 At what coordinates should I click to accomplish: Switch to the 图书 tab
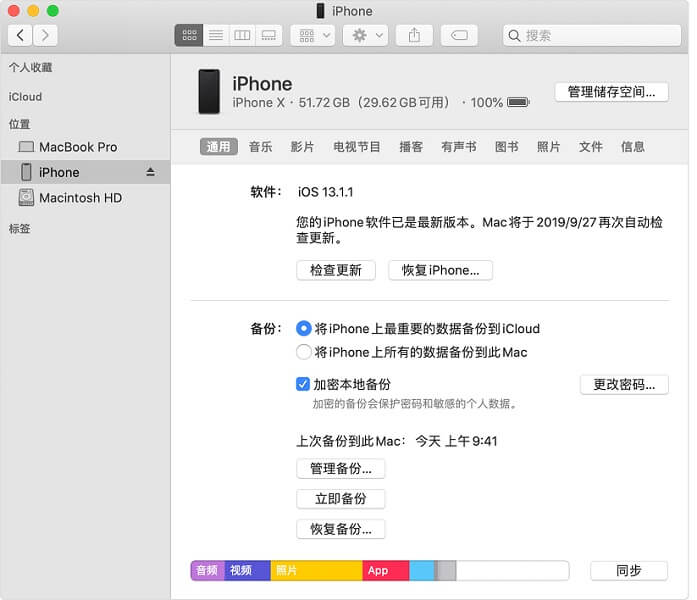(x=507, y=147)
